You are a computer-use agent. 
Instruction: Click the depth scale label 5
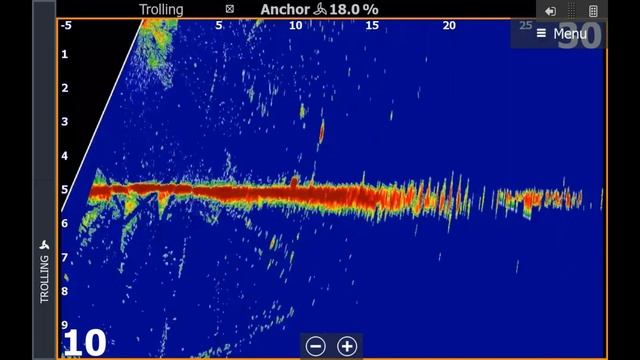point(64,189)
